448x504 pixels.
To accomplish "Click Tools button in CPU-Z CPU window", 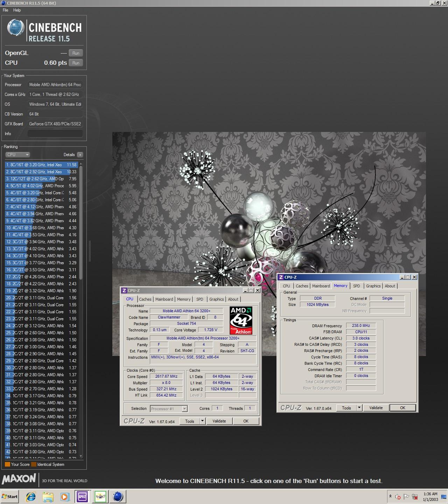I will [x=189, y=421].
